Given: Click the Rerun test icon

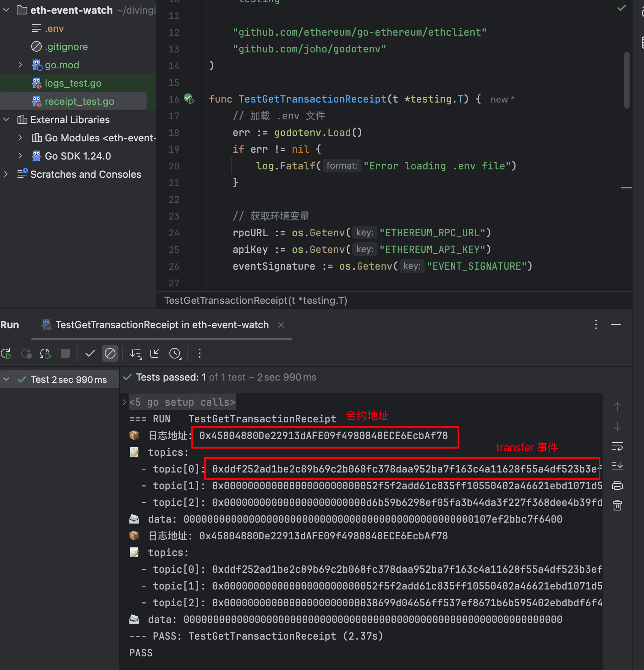Looking at the screenshot, I should (6, 354).
